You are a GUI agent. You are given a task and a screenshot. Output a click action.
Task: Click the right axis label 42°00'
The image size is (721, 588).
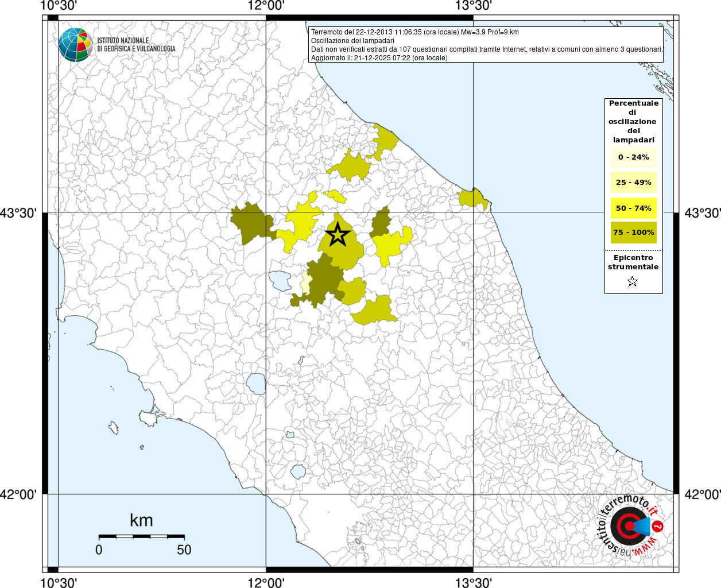703,494
